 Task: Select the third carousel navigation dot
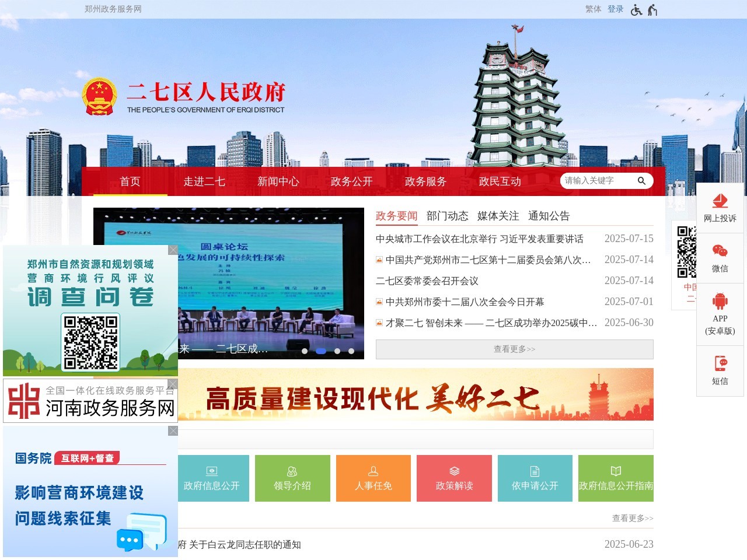click(337, 351)
